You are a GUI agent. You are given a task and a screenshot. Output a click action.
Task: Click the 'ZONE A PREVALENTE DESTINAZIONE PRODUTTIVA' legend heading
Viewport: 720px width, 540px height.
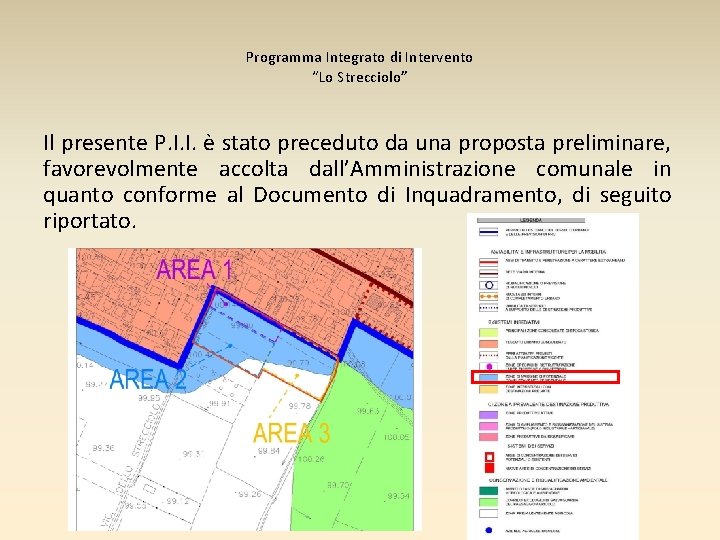[x=548, y=405]
